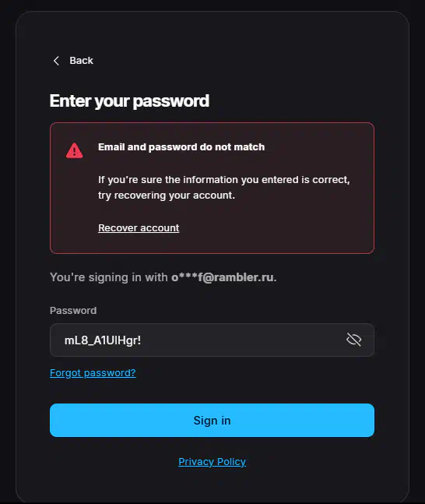425x504 pixels.
Task: Click the 'try recovering your account' message text
Action: [x=167, y=196]
